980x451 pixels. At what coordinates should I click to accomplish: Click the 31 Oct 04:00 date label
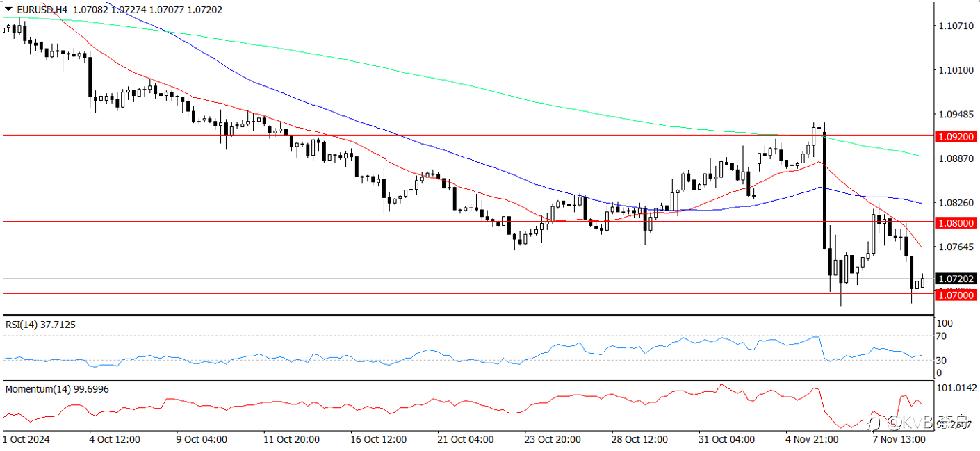pos(726,440)
